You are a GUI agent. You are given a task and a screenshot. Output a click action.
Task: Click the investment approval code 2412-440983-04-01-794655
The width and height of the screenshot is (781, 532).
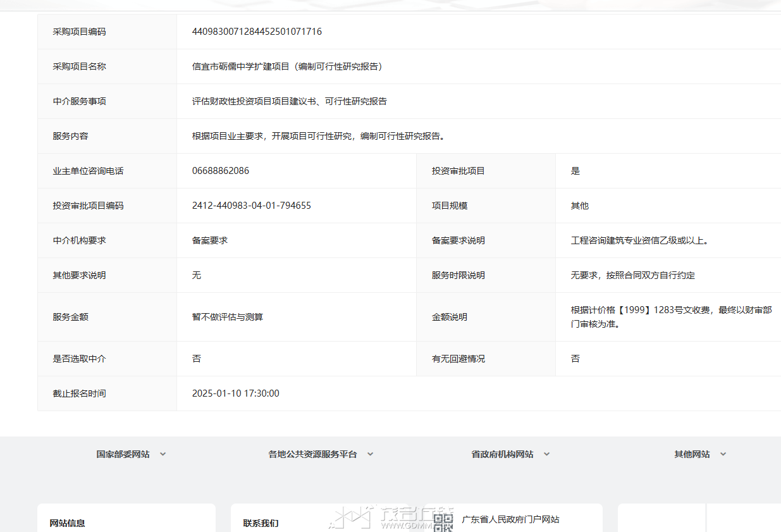(251, 206)
